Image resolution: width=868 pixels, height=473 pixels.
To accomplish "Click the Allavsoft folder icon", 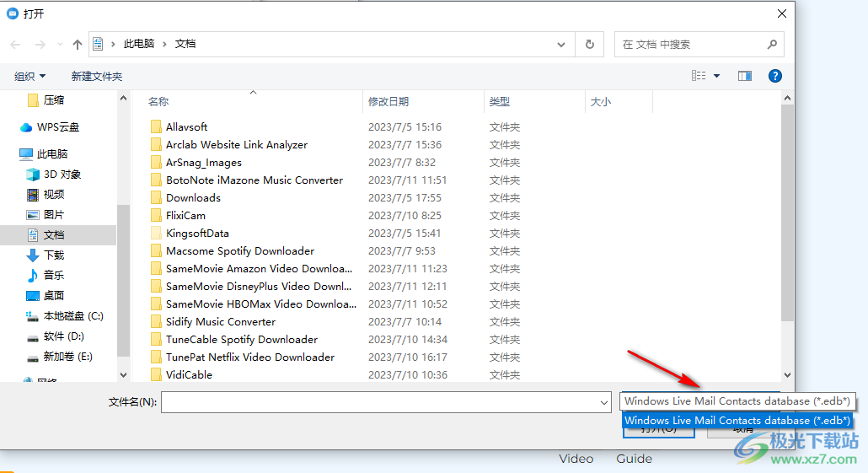I will [x=156, y=126].
